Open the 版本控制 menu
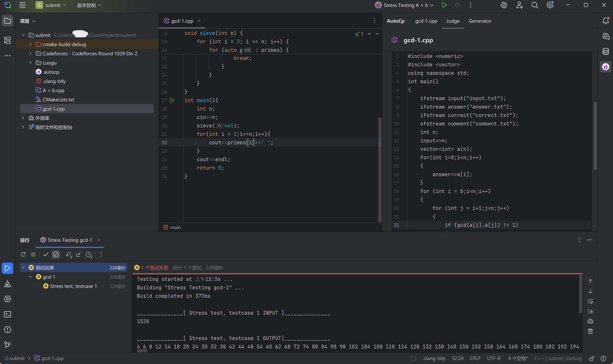Viewport: 613px width, 364px height. [89, 5]
